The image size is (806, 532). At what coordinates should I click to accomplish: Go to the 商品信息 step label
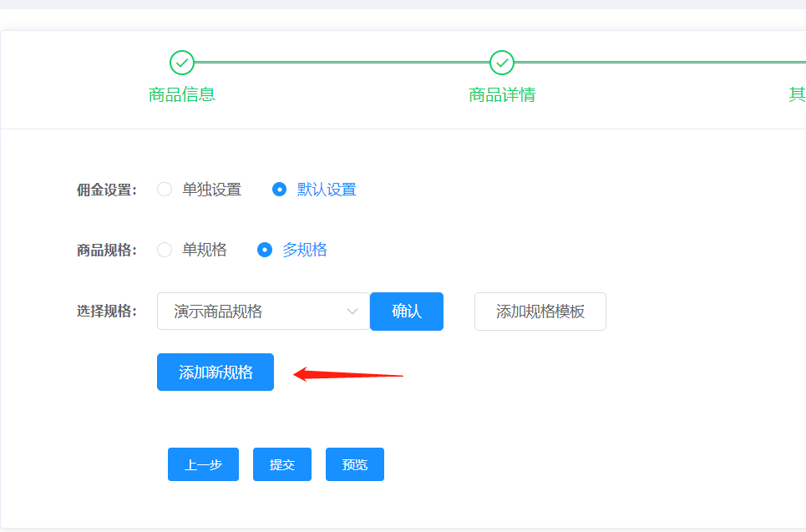(182, 94)
